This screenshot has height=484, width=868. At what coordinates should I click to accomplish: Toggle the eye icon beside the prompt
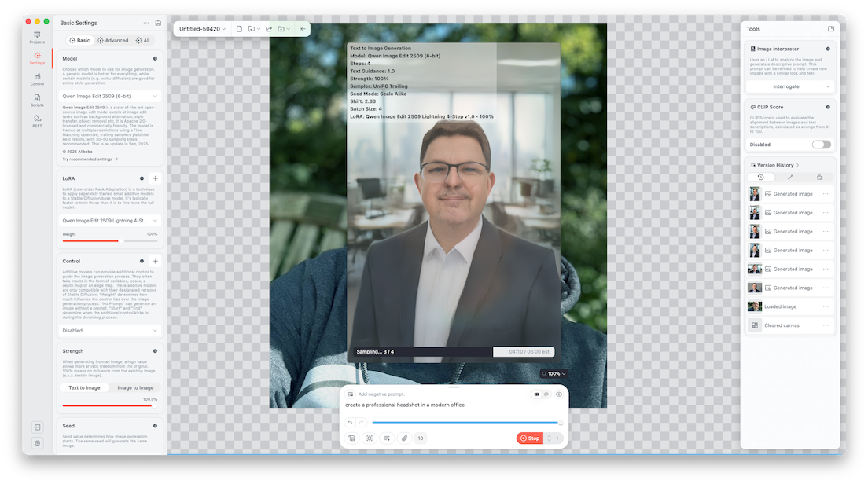559,394
